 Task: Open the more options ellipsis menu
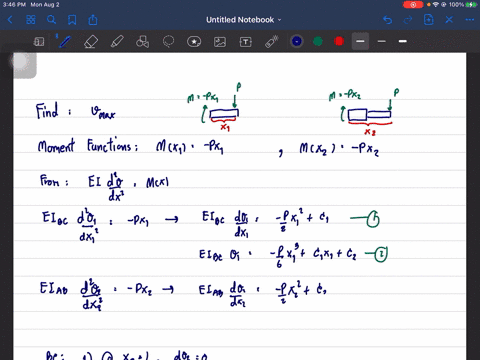tap(470, 20)
